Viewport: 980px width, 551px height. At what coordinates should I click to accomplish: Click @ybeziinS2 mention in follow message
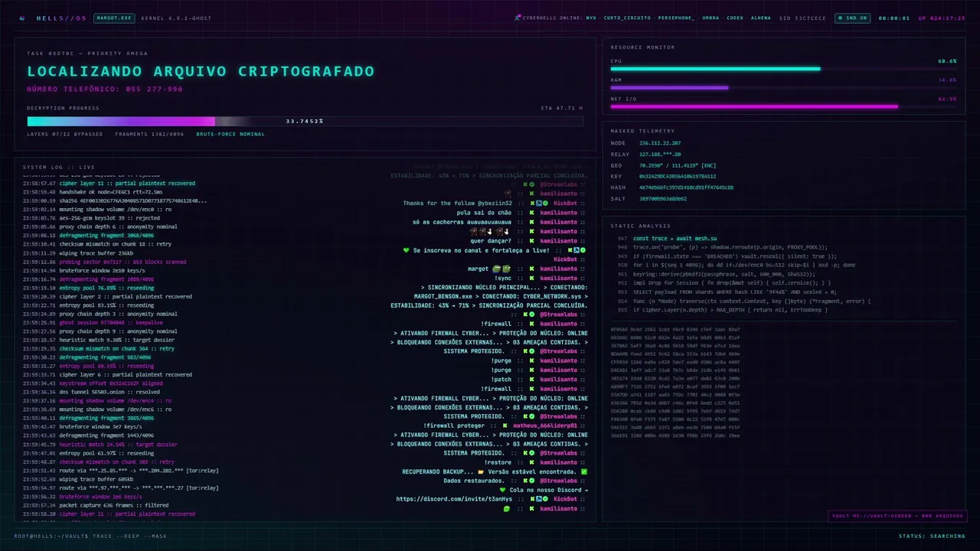pos(495,204)
